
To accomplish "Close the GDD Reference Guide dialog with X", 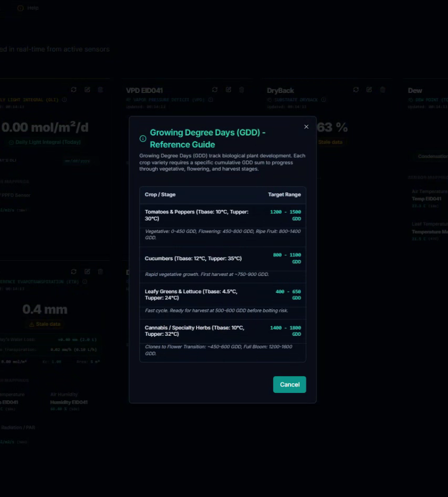I will (x=306, y=127).
